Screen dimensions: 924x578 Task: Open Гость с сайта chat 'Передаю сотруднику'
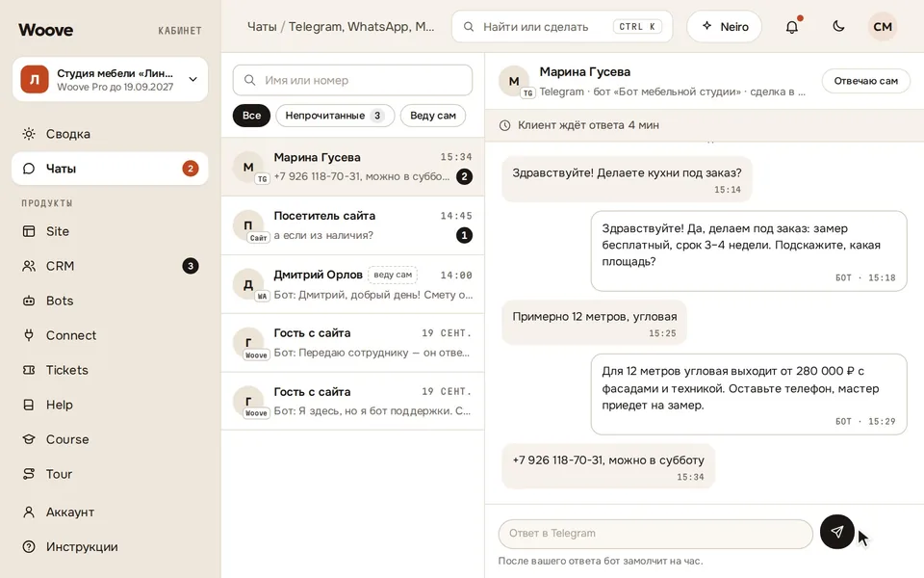tap(352, 343)
